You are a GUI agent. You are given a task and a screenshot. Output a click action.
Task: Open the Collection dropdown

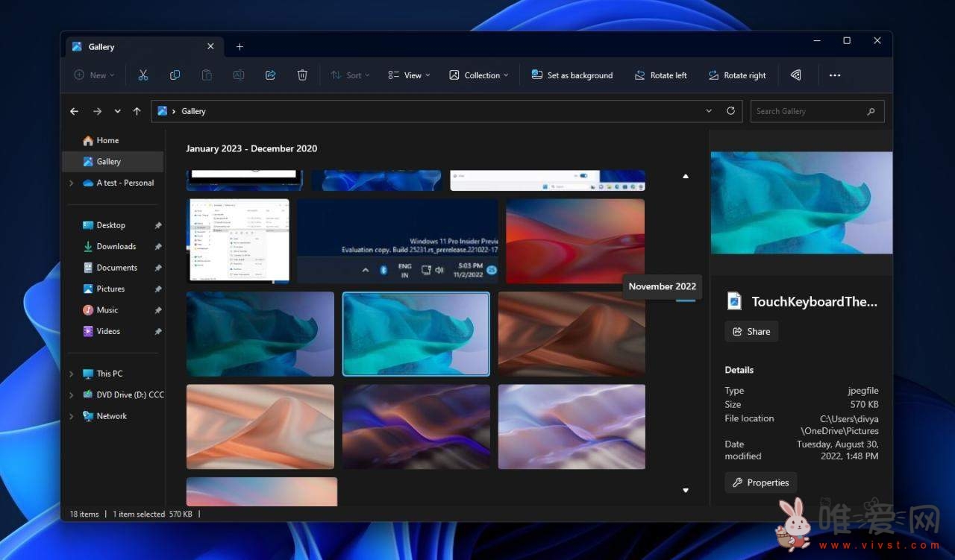point(478,75)
